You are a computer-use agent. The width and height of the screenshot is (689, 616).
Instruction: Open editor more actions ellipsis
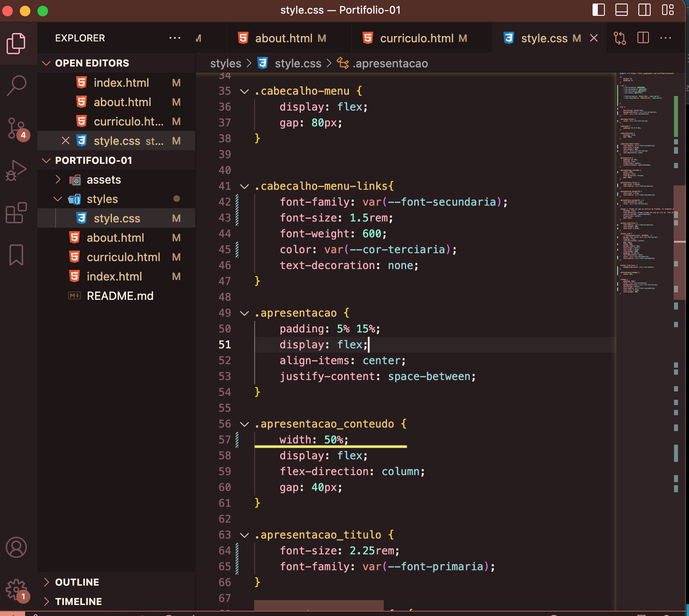point(666,38)
